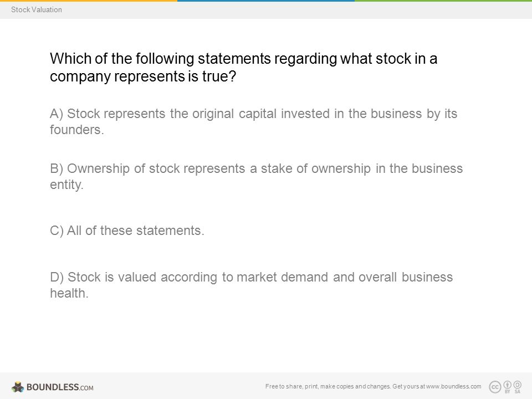
Task: Click the question heading about stock representation
Action: click(x=244, y=67)
